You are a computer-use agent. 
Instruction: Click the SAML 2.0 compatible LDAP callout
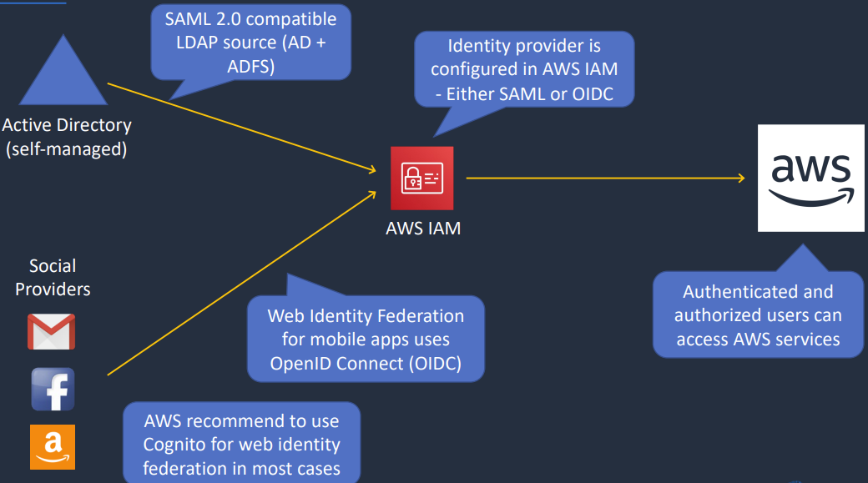pos(250,43)
